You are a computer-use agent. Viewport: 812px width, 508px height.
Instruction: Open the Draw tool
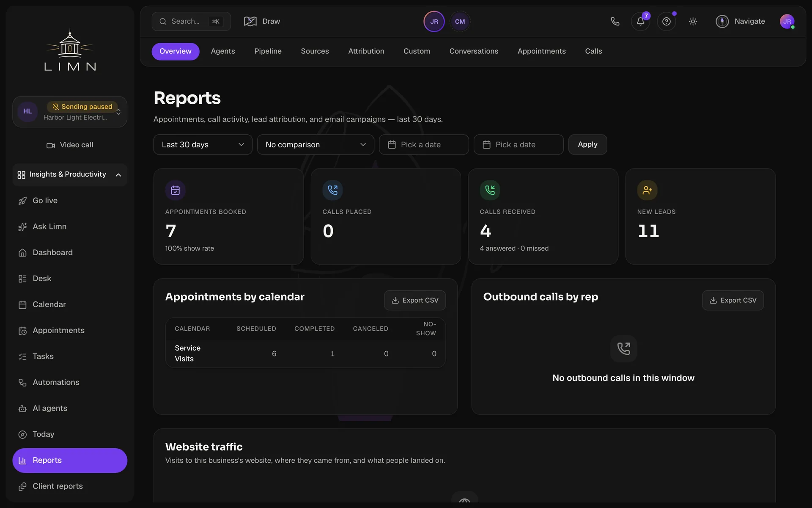coord(262,22)
